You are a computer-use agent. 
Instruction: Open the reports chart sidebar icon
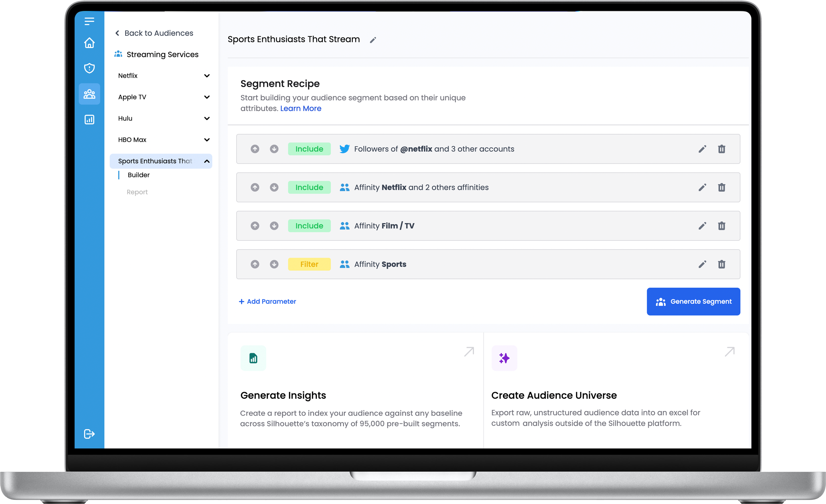[x=89, y=120]
